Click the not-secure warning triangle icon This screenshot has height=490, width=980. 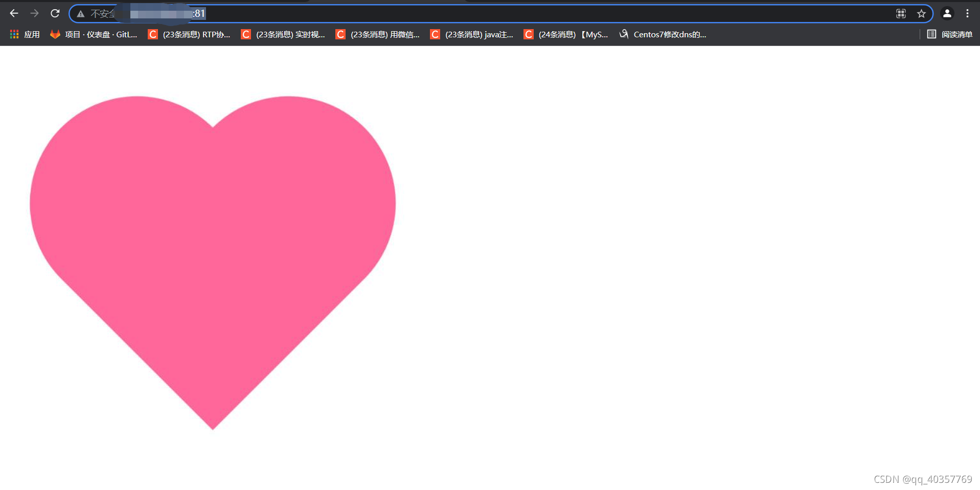coord(81,14)
